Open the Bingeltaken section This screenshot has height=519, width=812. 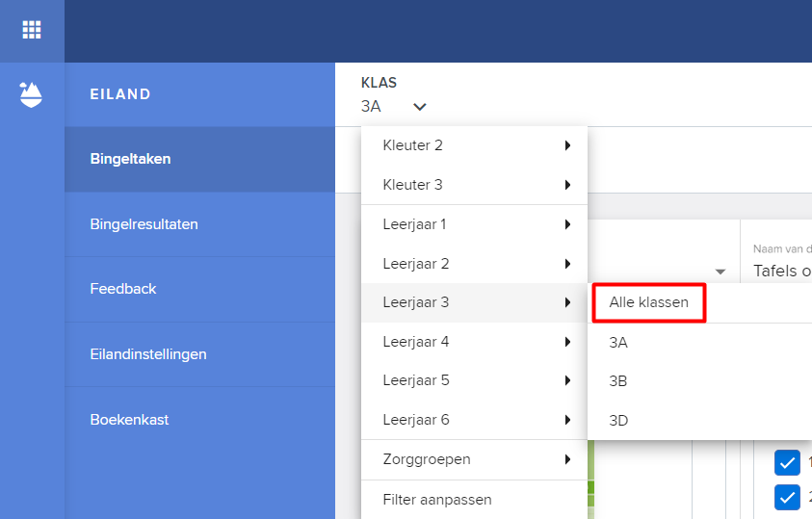coord(199,159)
